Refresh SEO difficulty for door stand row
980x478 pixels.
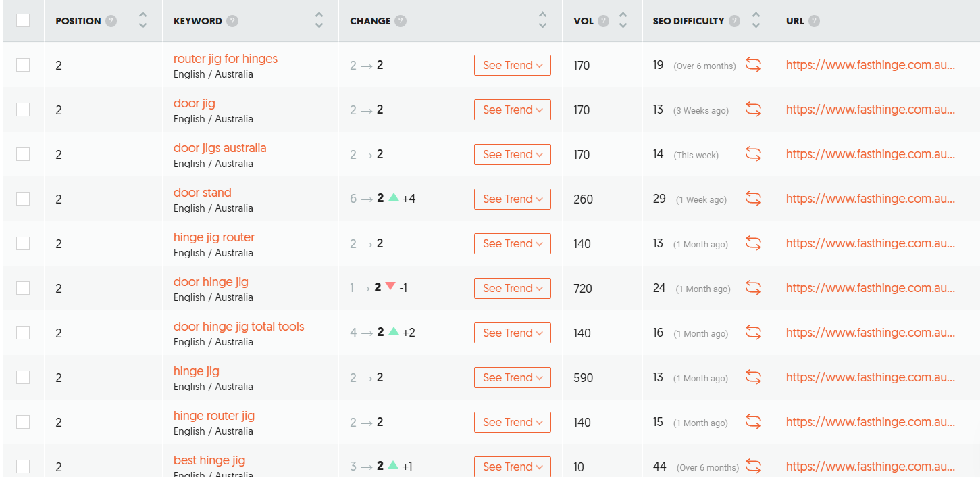click(x=753, y=199)
